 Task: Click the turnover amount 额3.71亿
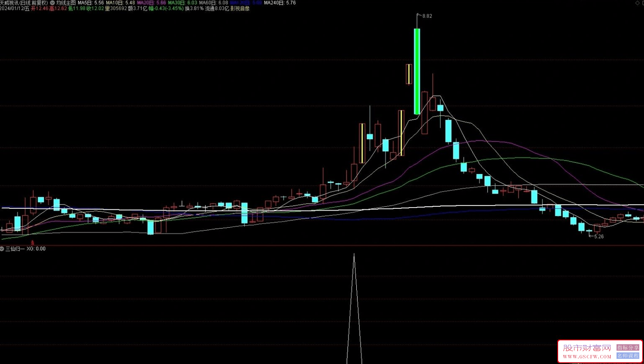(x=138, y=9)
